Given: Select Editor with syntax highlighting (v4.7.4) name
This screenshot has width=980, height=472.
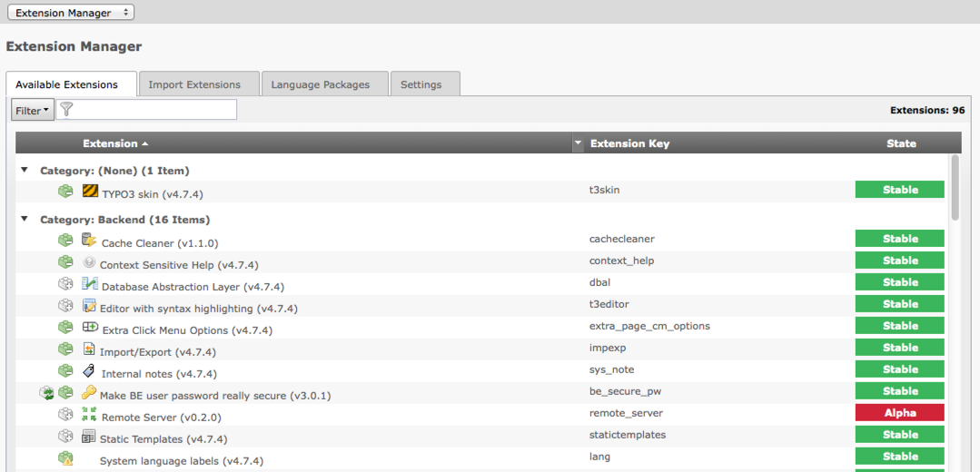Looking at the screenshot, I should (200, 309).
